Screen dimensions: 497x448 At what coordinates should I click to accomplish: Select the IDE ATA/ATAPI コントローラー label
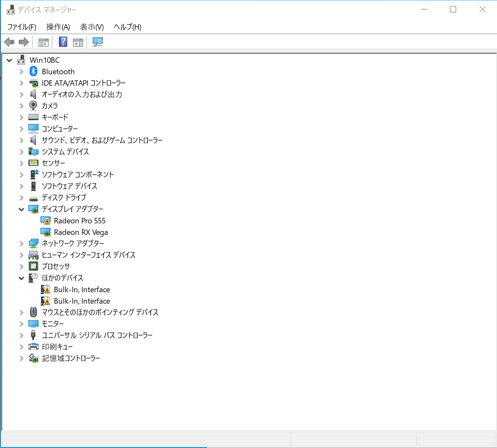pyautogui.click(x=84, y=83)
